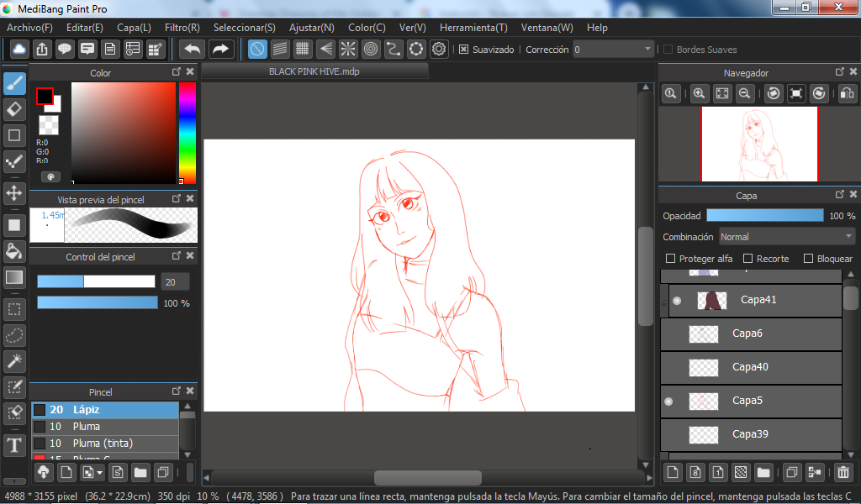Hide the Capa41 layer
861x504 pixels.
click(677, 301)
